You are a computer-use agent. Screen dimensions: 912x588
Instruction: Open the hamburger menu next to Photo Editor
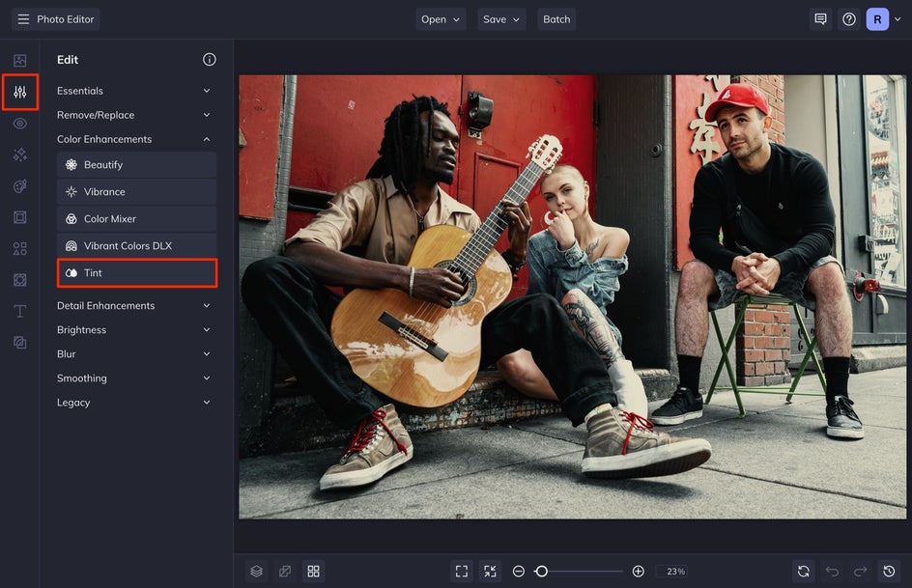23,19
